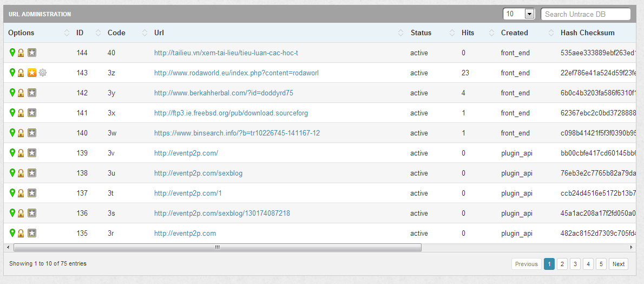
Task: Click the padlock in row 139
Action: [21, 153]
